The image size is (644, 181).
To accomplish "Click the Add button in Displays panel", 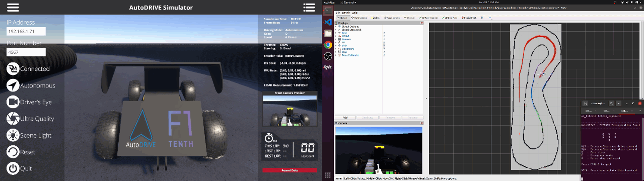I will tap(345, 117).
